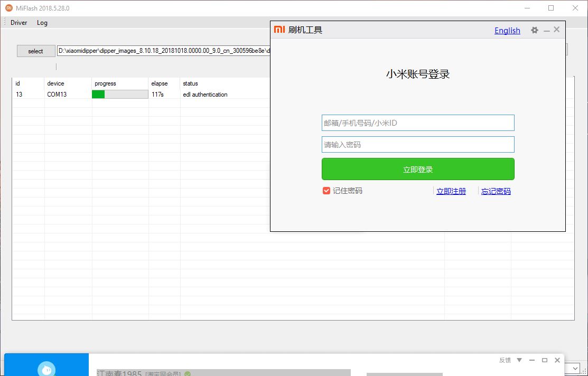Maximize the MiFlash main window
The image size is (588, 376).
(x=551, y=8)
